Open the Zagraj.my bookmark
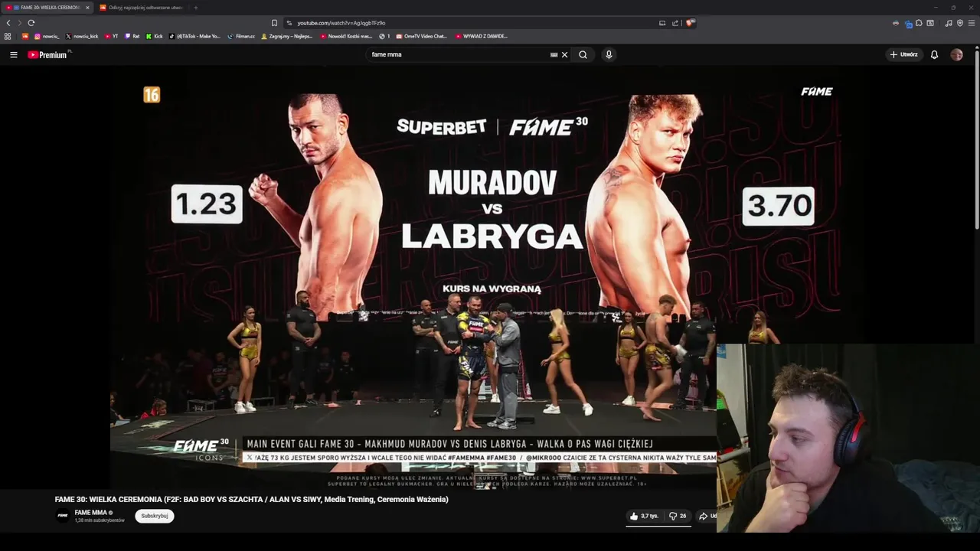The height and width of the screenshot is (551, 980). [287, 36]
